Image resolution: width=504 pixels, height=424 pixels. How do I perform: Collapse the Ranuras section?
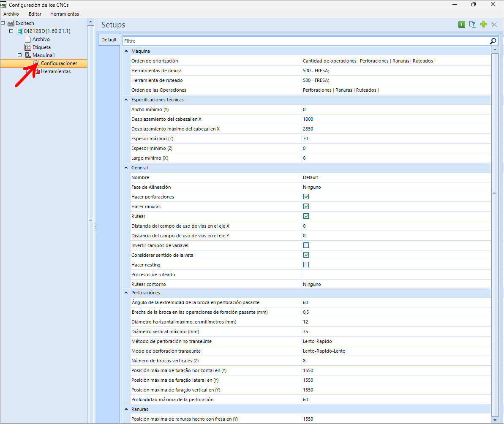point(126,409)
